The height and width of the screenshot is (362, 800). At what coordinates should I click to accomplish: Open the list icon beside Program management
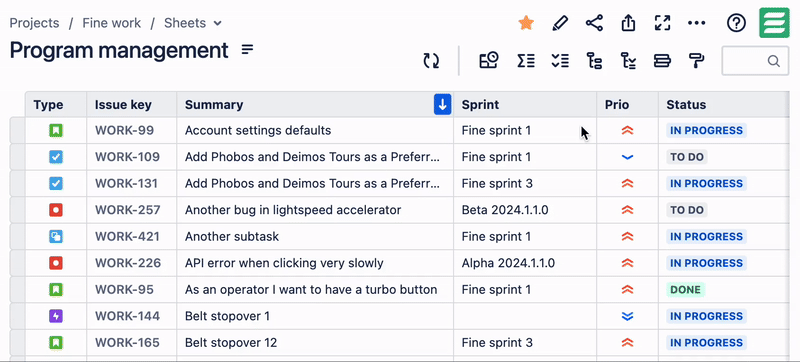pos(247,49)
